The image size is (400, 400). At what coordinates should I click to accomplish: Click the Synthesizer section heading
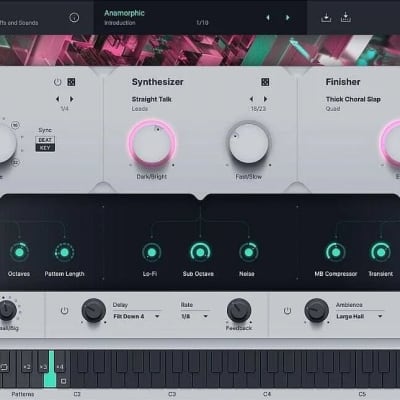tap(157, 82)
